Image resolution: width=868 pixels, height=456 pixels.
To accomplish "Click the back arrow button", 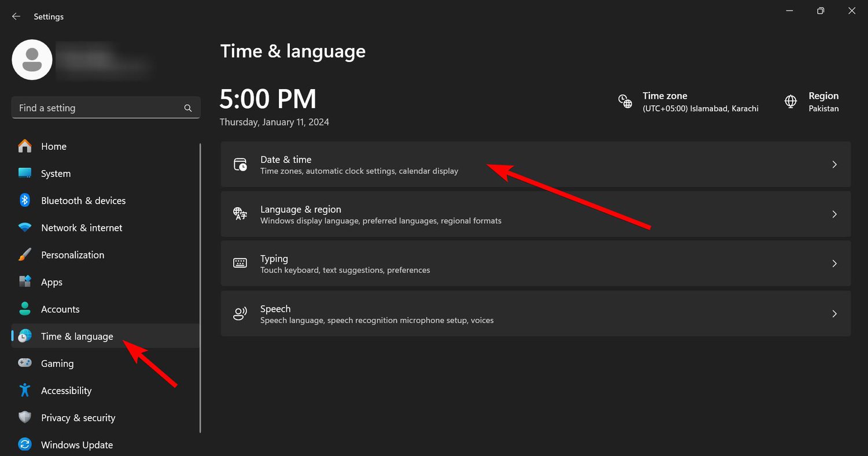I will [16, 16].
